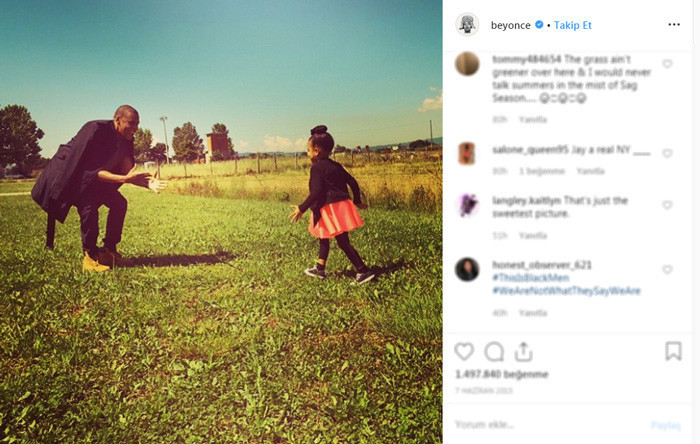This screenshot has height=444, width=700.
Task: Open the #ThisIsBlackMen hashtag
Action: point(530,278)
